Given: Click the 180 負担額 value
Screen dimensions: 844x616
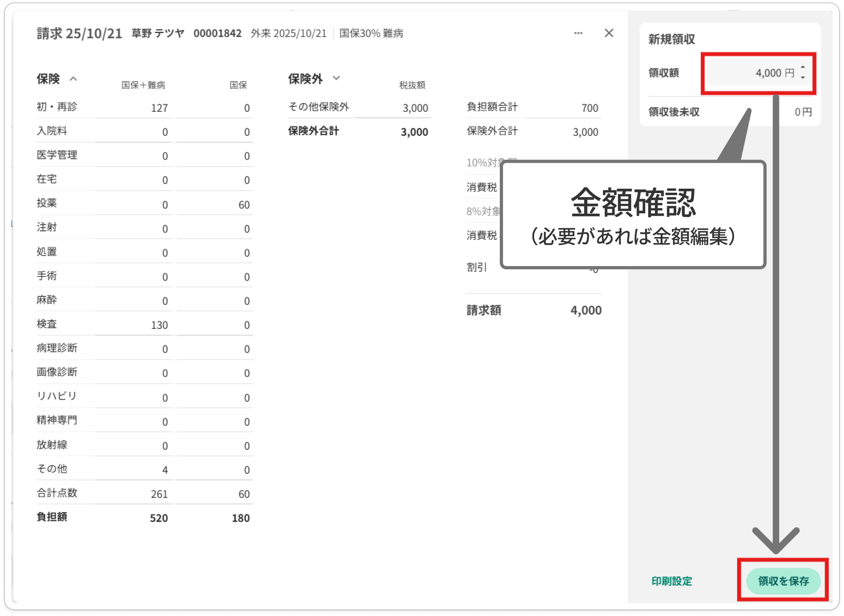Looking at the screenshot, I should point(241,518).
